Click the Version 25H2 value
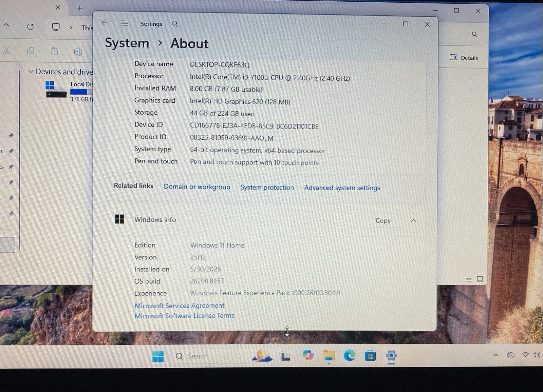This screenshot has height=392, width=543. 198,257
